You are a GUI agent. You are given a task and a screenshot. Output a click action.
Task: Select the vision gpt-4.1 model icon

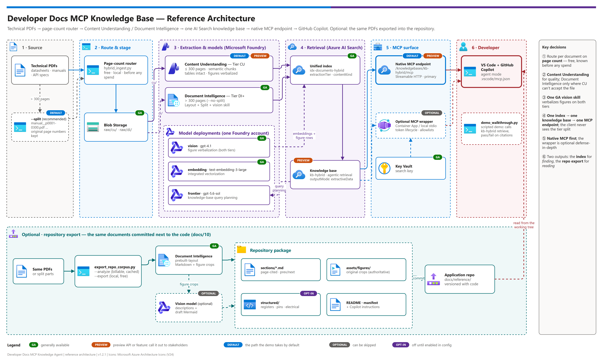click(x=177, y=147)
